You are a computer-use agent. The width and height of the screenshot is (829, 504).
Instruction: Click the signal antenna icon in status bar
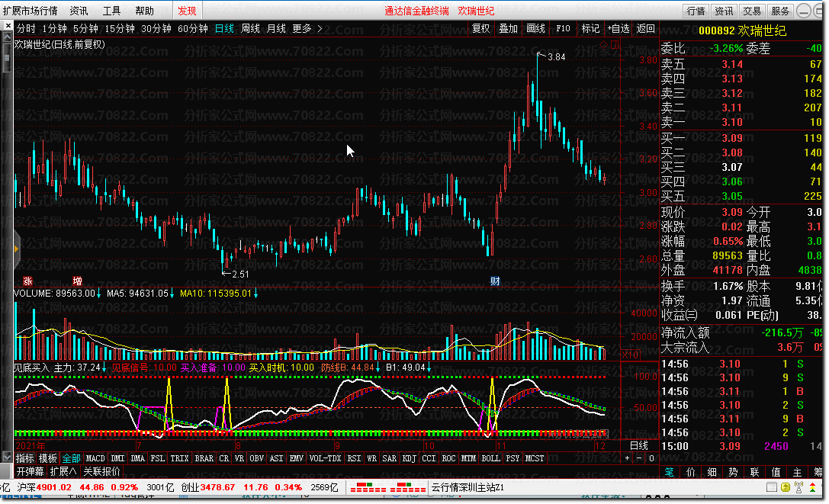click(798, 487)
